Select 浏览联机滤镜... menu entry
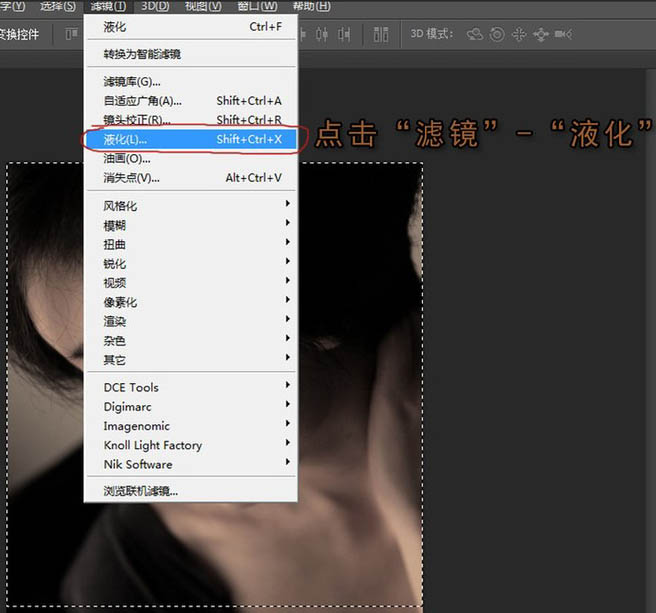Screen dimensions: 656x613 (x=191, y=491)
